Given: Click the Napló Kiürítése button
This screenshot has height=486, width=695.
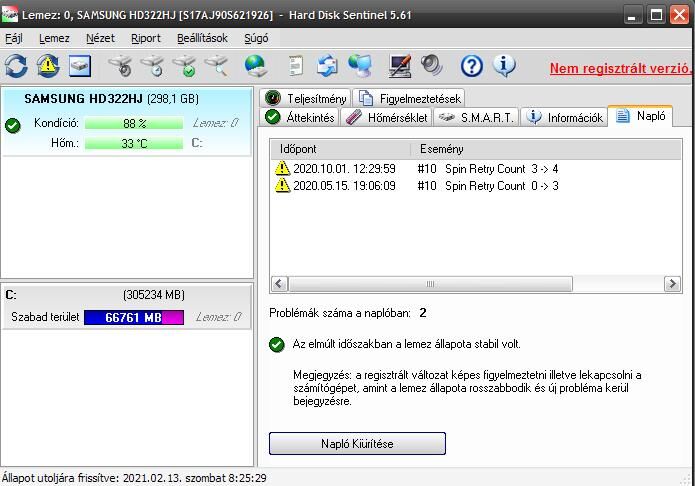Looking at the screenshot, I should 357,443.
